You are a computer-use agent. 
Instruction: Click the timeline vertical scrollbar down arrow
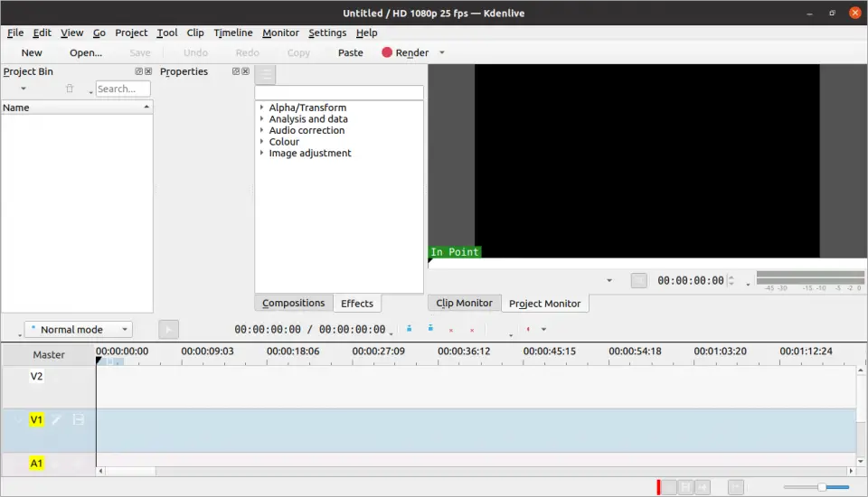860,462
